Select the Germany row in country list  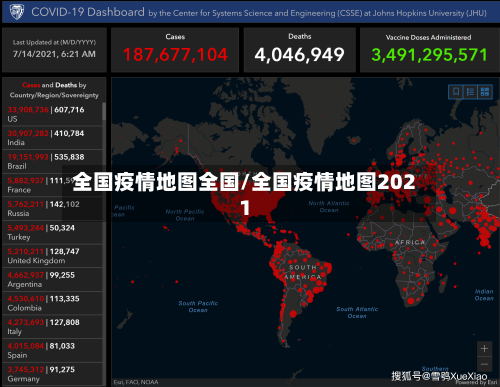(x=52, y=374)
